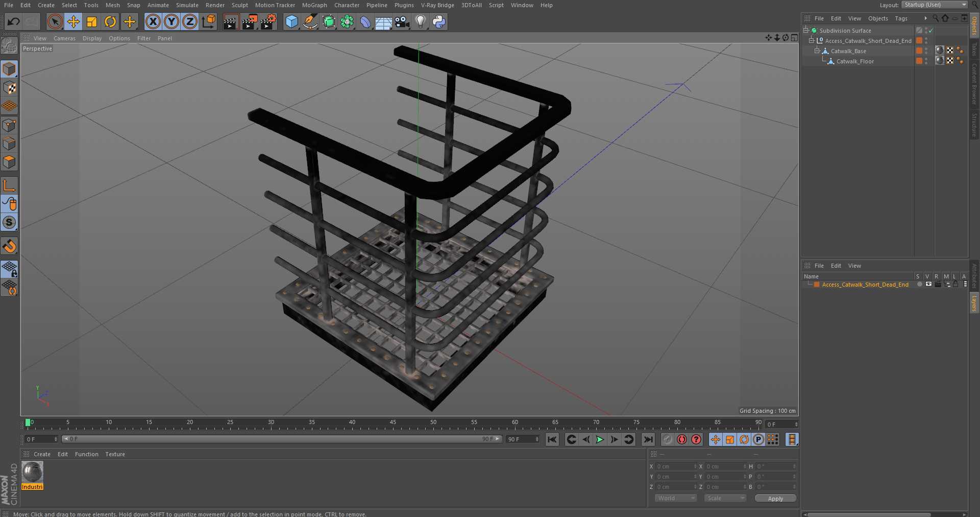980x517 pixels.
Task: Toggle layer lock icon
Action: pyautogui.click(x=955, y=285)
